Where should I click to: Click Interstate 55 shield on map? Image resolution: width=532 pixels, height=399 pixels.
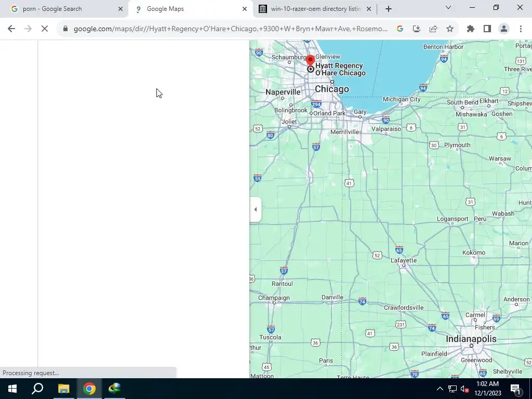pyautogui.click(x=257, y=178)
